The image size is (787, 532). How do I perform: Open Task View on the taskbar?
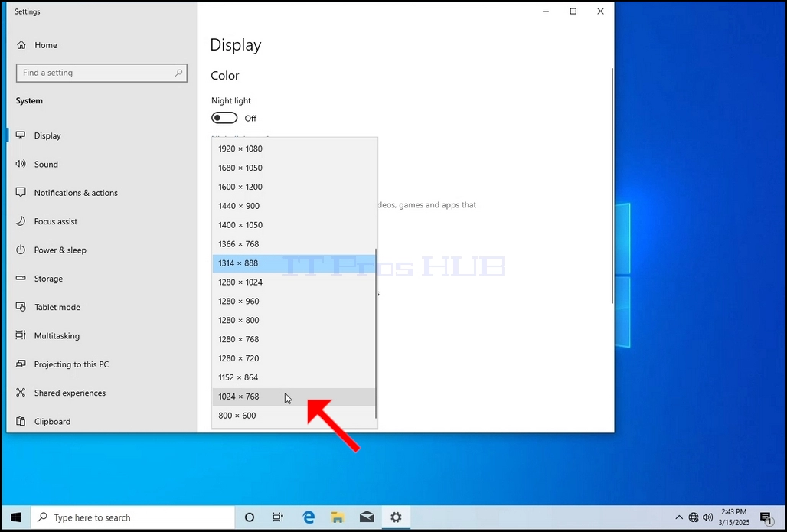click(x=278, y=517)
